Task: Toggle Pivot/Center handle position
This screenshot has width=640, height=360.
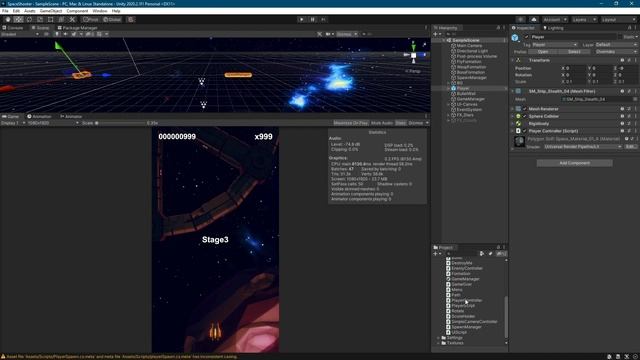Action: coord(91,19)
